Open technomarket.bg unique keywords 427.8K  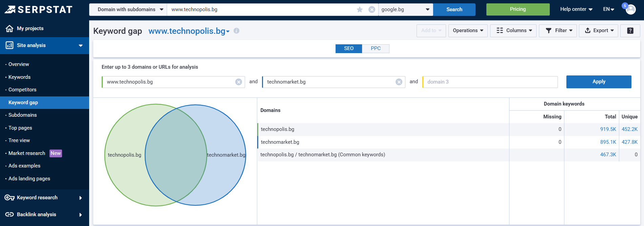629,142
